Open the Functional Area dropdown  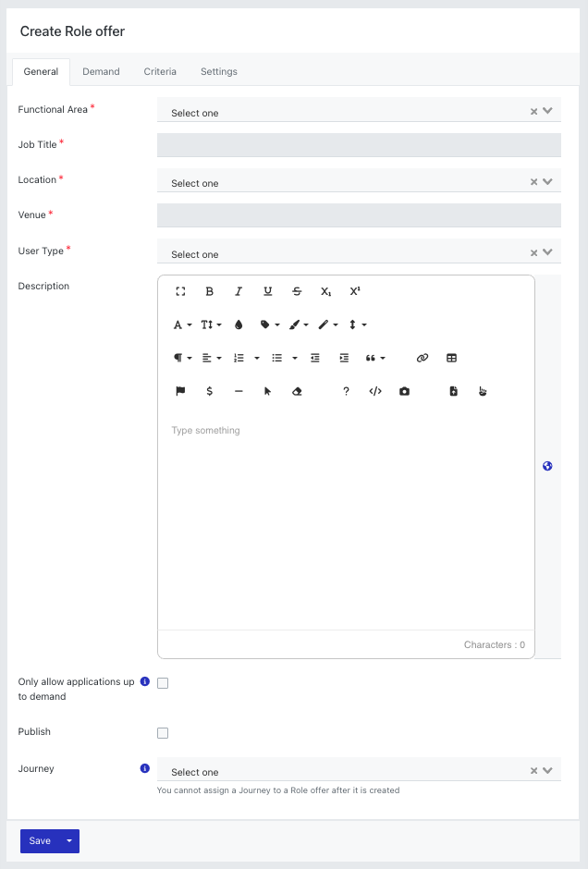[359, 110]
